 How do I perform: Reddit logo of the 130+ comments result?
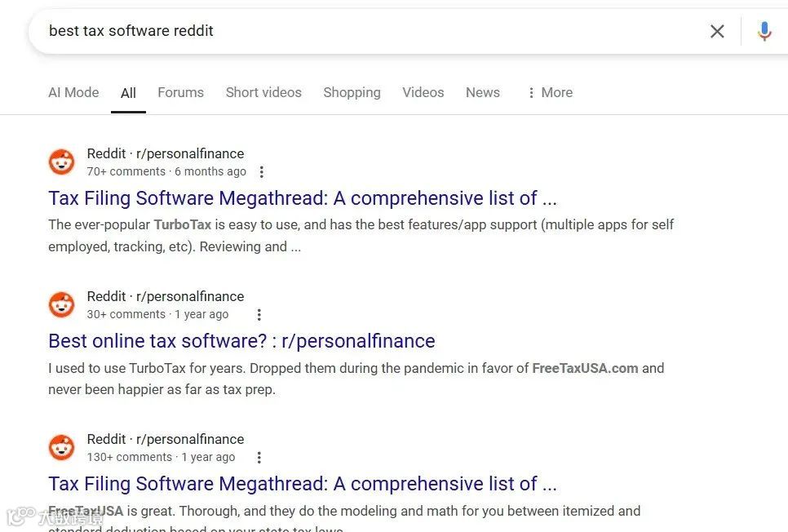(61, 447)
